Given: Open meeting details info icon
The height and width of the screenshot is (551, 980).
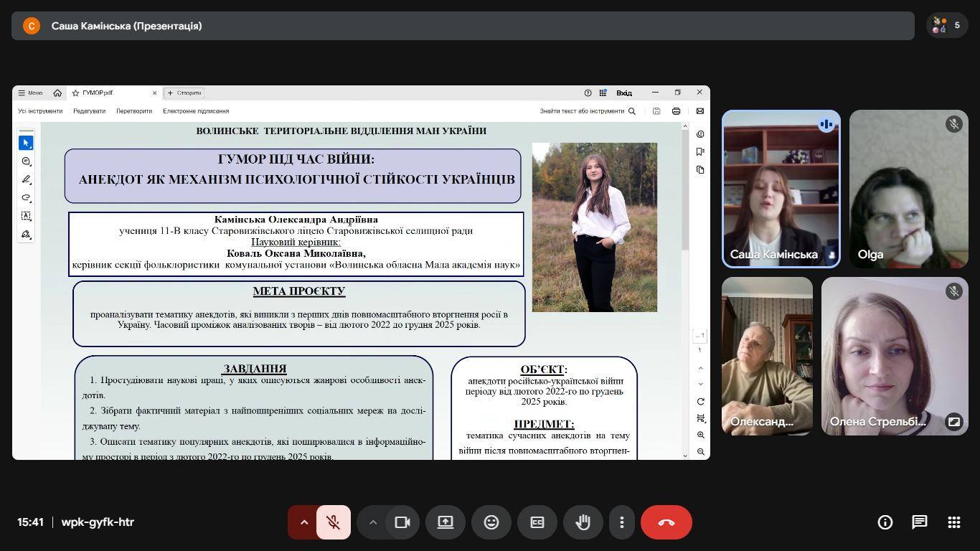Looking at the screenshot, I should point(885,522).
